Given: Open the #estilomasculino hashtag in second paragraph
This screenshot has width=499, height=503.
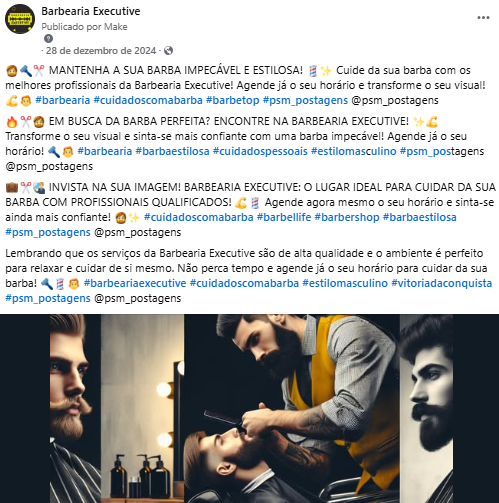Looking at the screenshot, I should pyautogui.click(x=354, y=151).
